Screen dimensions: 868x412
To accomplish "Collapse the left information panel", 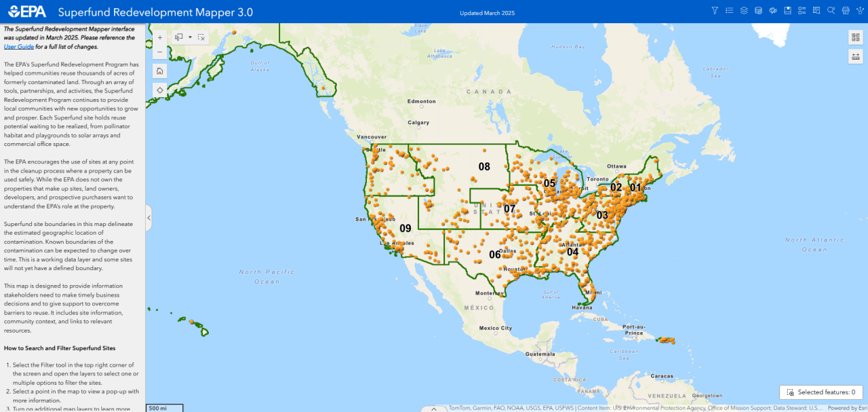I will point(148,218).
